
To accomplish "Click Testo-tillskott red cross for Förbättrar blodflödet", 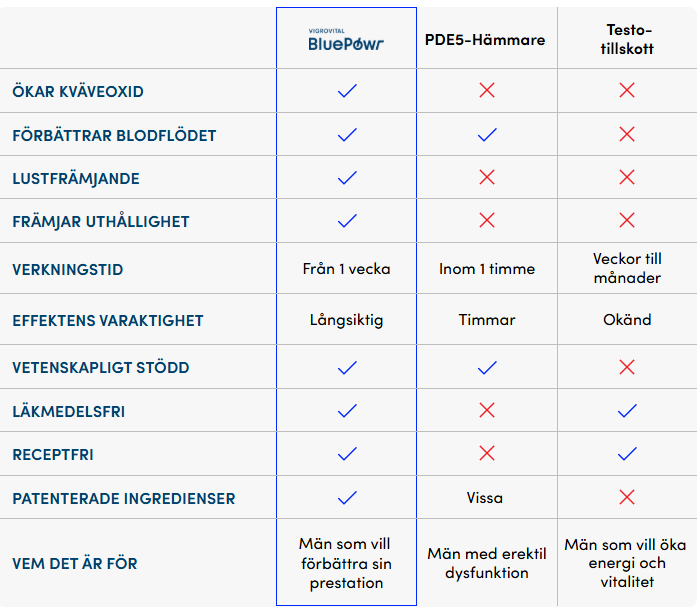I will point(627,134).
